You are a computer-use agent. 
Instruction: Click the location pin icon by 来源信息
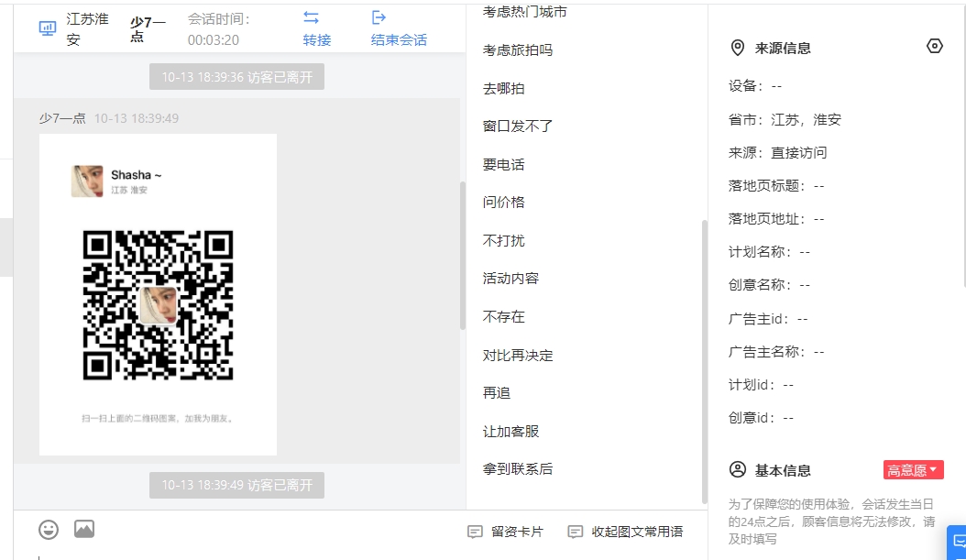click(x=738, y=48)
